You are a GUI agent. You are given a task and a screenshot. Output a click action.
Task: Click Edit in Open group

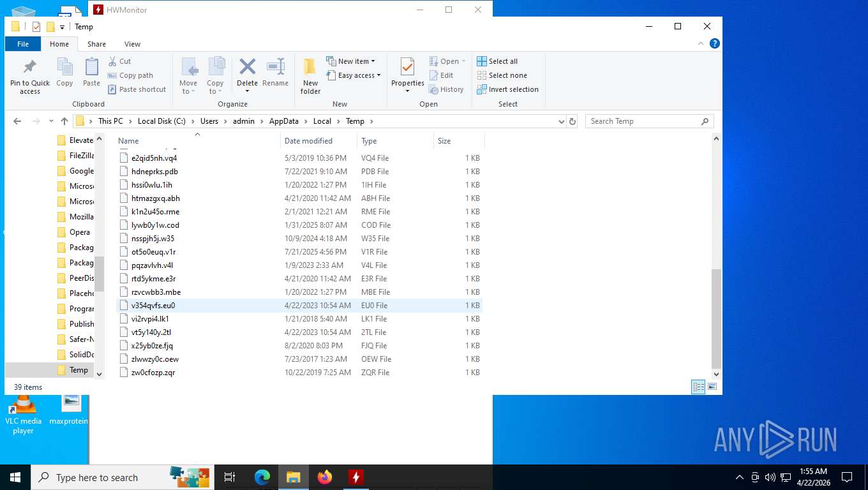(441, 75)
